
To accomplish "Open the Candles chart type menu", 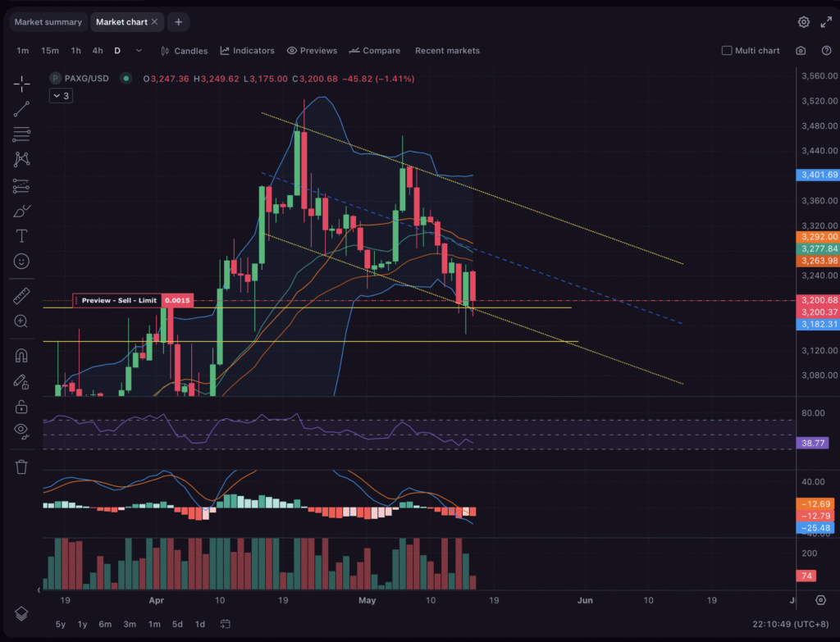I will [x=185, y=50].
